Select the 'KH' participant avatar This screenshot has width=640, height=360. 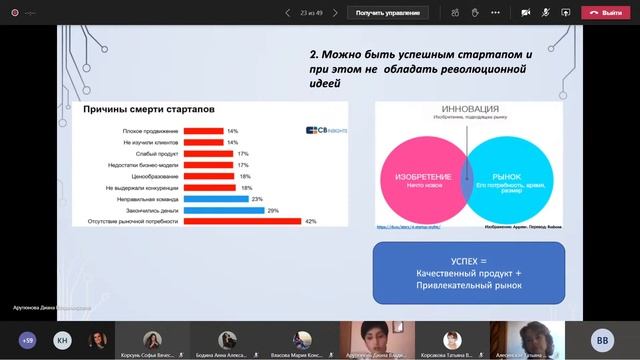click(x=62, y=340)
